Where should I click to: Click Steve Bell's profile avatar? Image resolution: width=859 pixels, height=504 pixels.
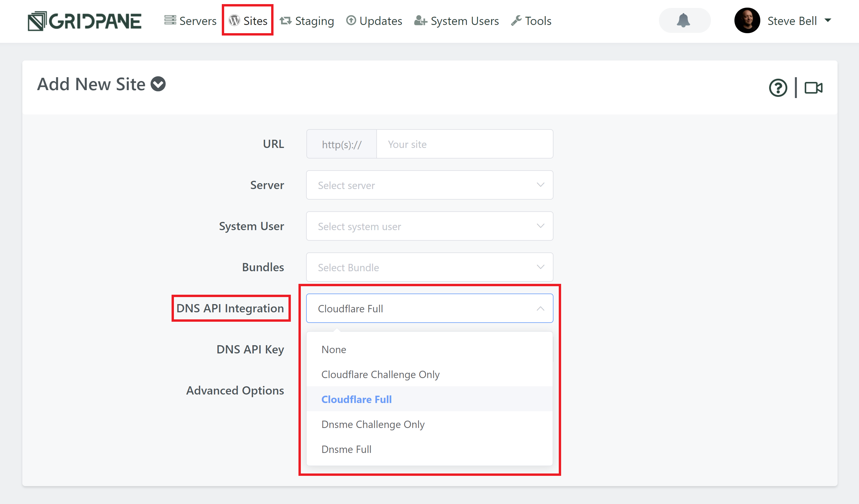[747, 21]
